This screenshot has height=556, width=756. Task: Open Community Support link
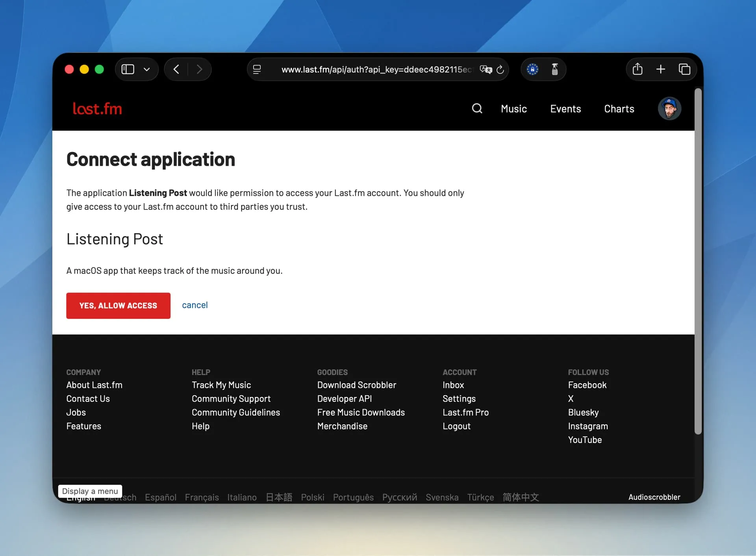(x=231, y=398)
